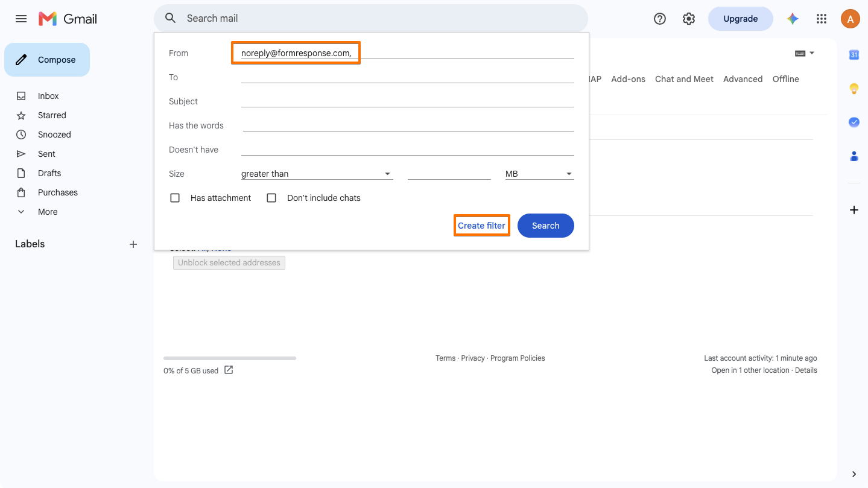The width and height of the screenshot is (868, 488).
Task: Open storage management external link icon
Action: 229,370
